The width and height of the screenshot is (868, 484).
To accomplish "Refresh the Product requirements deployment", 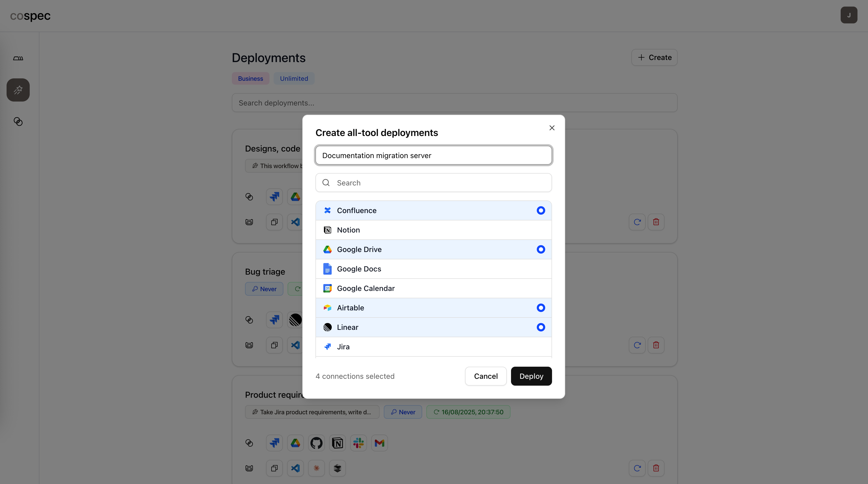I will pos(637,468).
